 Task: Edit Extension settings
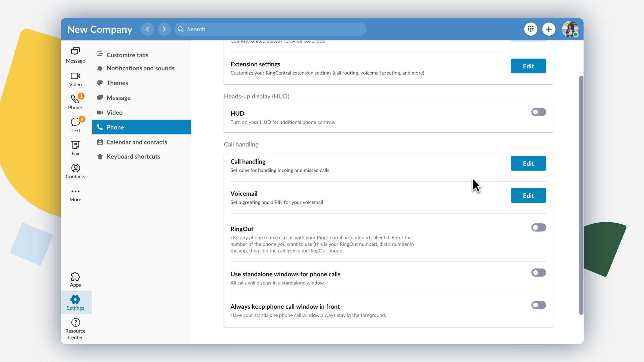pos(528,66)
